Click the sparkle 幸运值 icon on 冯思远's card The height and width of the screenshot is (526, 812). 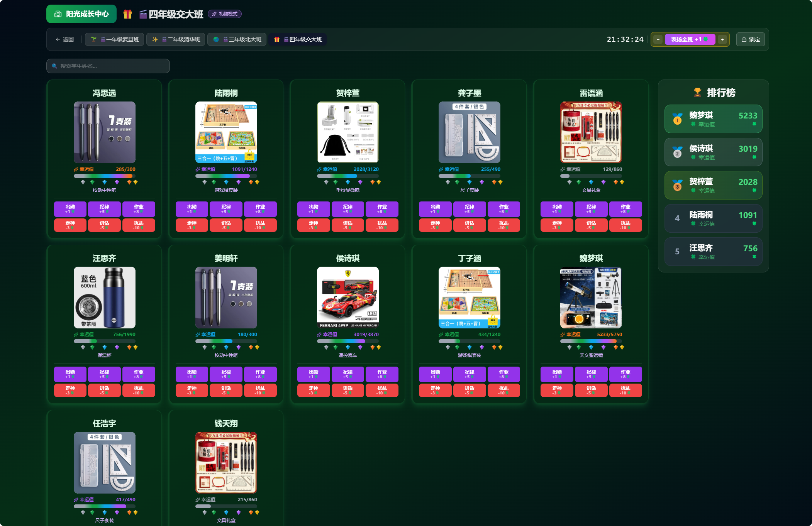[76, 169]
